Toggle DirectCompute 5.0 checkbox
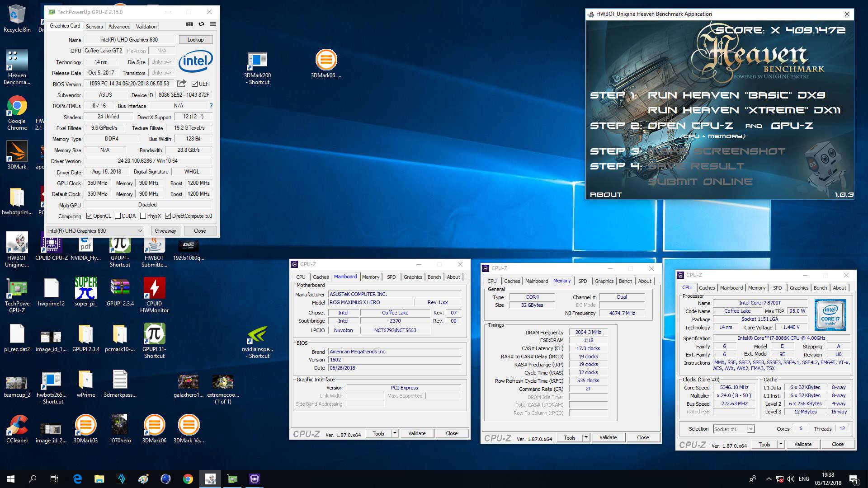868x488 pixels. (168, 216)
